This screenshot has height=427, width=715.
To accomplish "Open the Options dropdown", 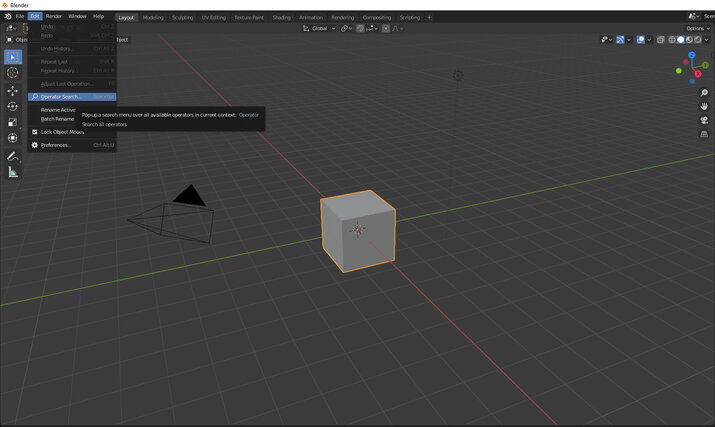I will 697,28.
